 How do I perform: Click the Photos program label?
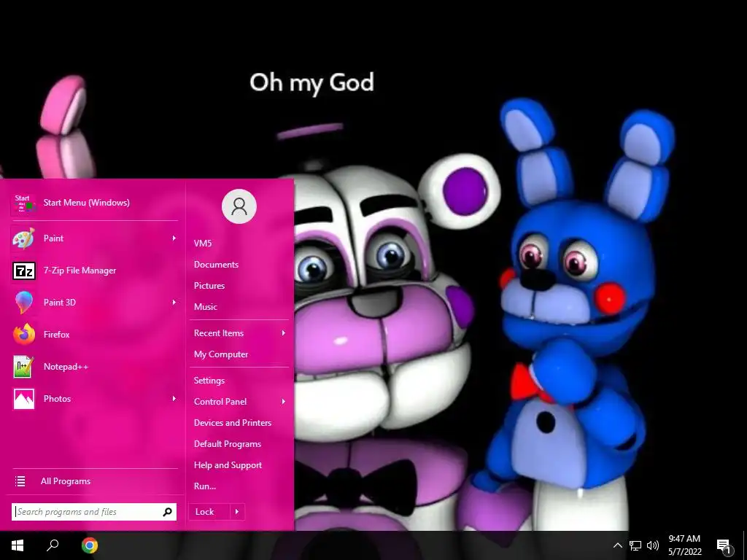[x=57, y=399]
